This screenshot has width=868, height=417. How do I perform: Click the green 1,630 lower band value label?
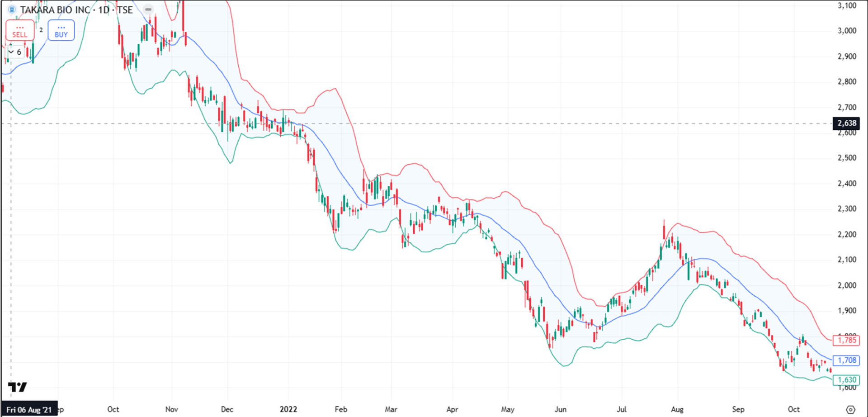coord(846,380)
